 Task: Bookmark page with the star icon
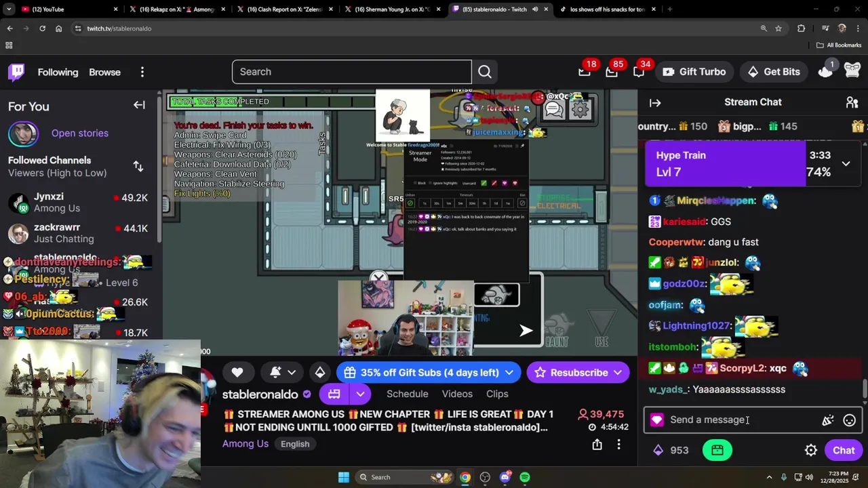pyautogui.click(x=778, y=28)
